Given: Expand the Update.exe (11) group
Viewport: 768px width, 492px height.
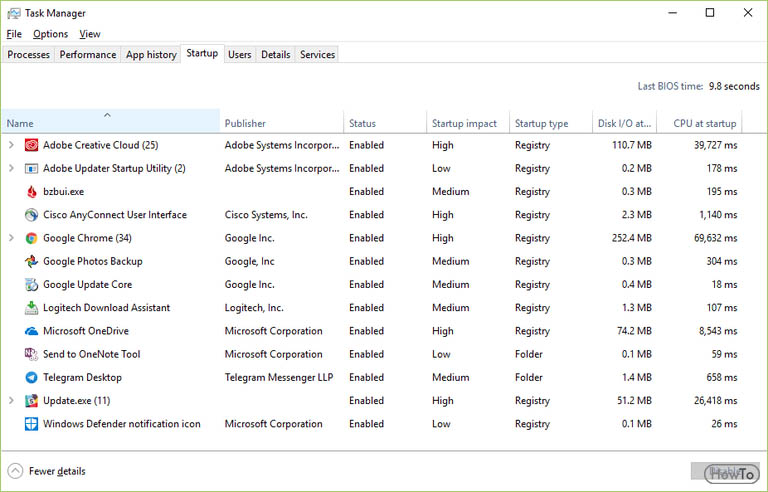Looking at the screenshot, I should (x=11, y=400).
